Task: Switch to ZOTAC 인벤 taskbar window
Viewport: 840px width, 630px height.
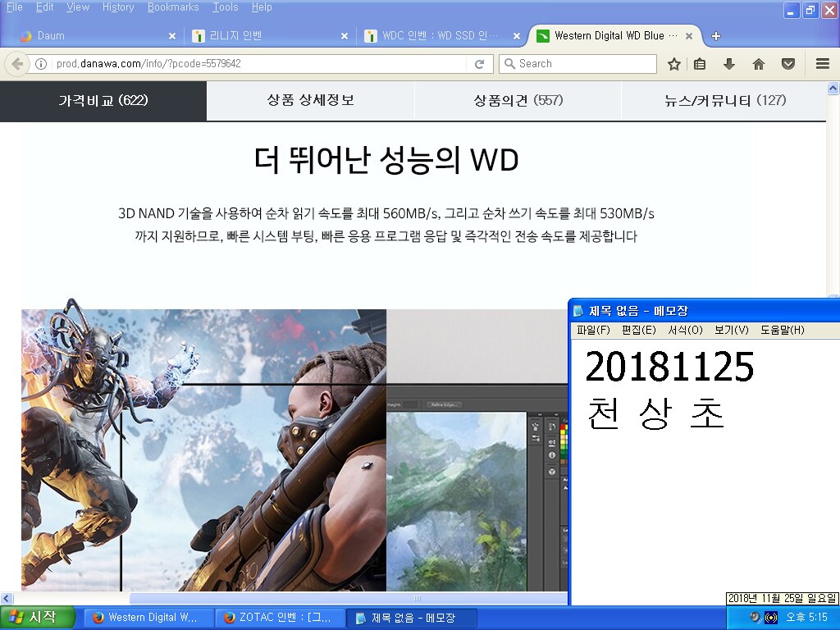Action: click(279, 618)
